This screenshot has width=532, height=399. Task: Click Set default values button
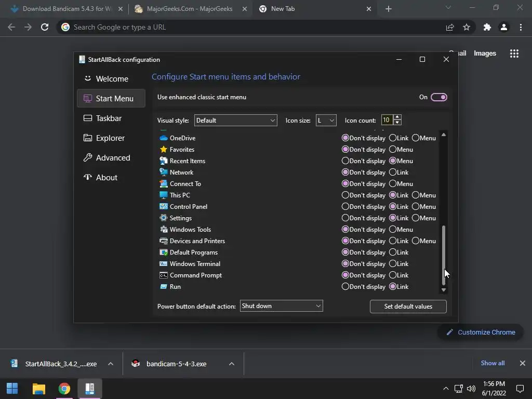[x=408, y=307]
